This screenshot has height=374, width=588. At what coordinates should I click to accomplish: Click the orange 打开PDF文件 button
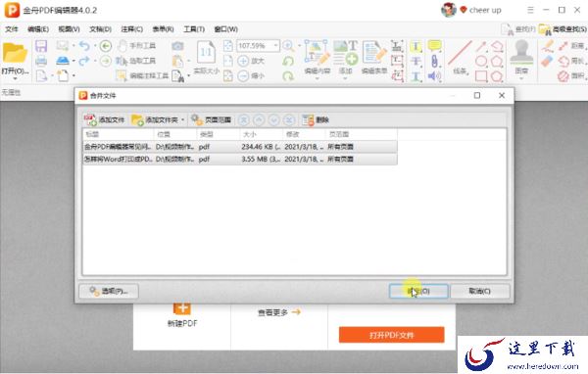click(391, 335)
